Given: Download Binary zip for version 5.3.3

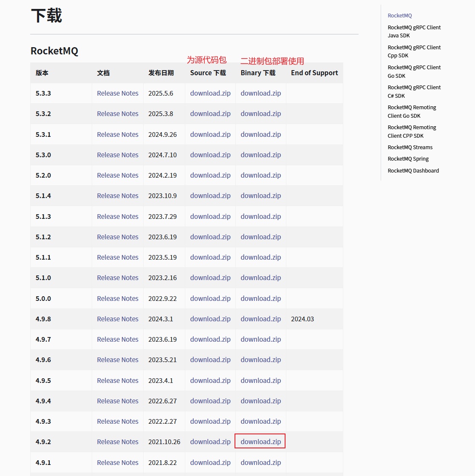Looking at the screenshot, I should coord(261,93).
